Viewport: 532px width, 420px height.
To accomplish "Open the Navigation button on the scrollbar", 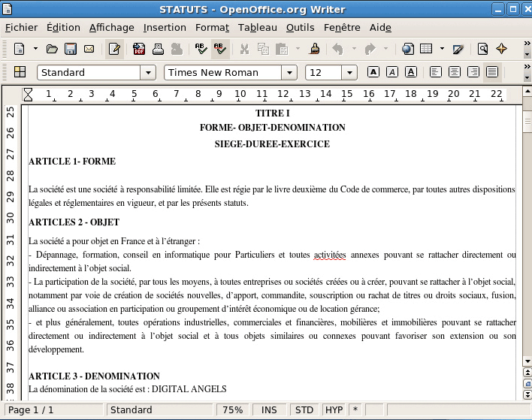I will pyautogui.click(x=527, y=384).
